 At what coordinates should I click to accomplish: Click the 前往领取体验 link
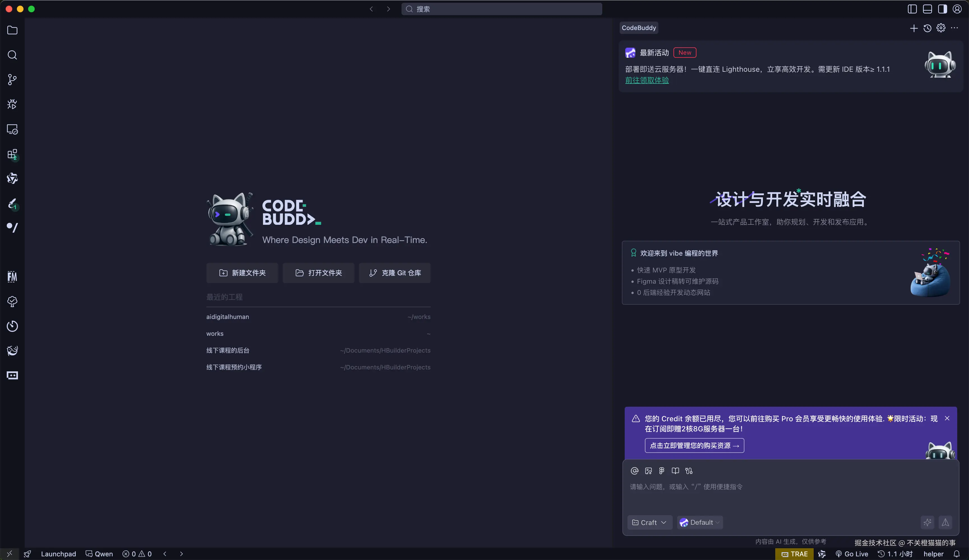click(x=647, y=80)
